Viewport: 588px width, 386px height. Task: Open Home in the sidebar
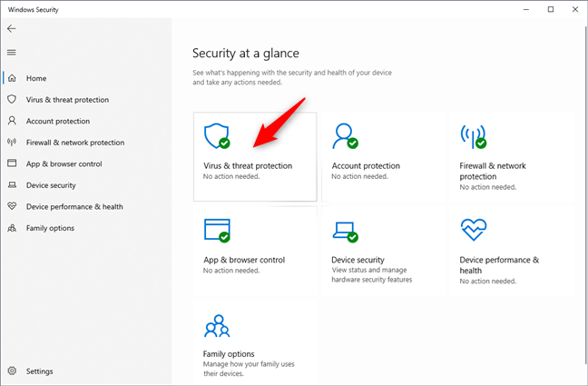36,78
